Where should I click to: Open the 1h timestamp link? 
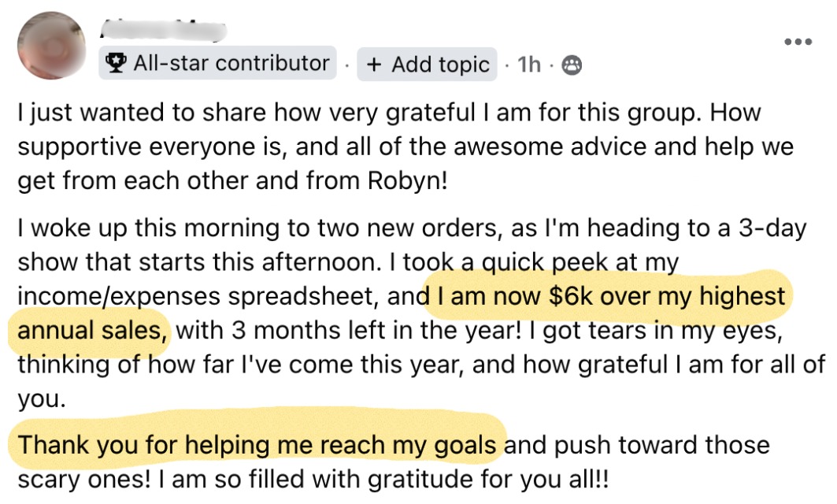pyautogui.click(x=528, y=65)
